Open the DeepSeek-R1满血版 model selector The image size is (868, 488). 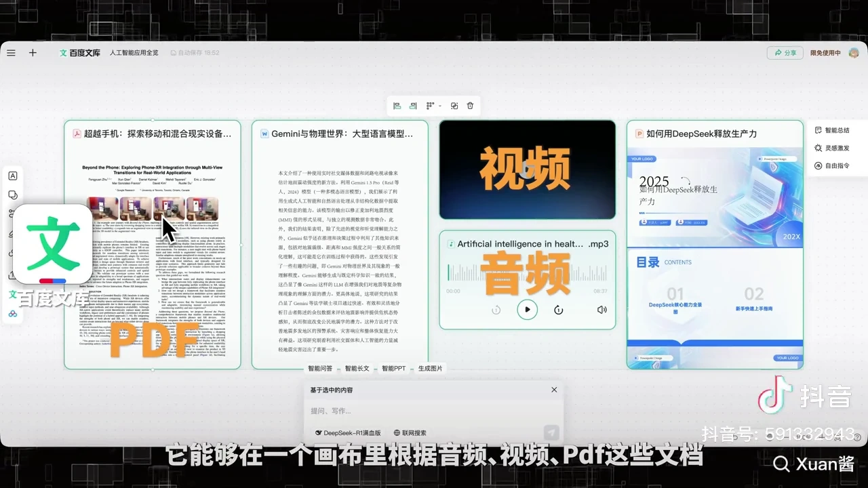tap(348, 433)
